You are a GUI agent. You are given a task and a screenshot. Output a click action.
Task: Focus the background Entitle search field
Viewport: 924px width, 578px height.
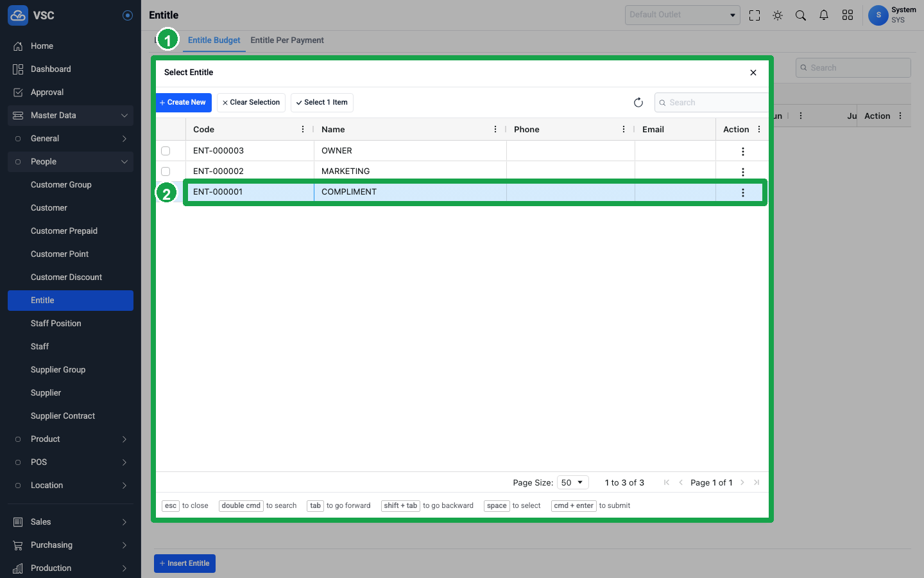(853, 68)
